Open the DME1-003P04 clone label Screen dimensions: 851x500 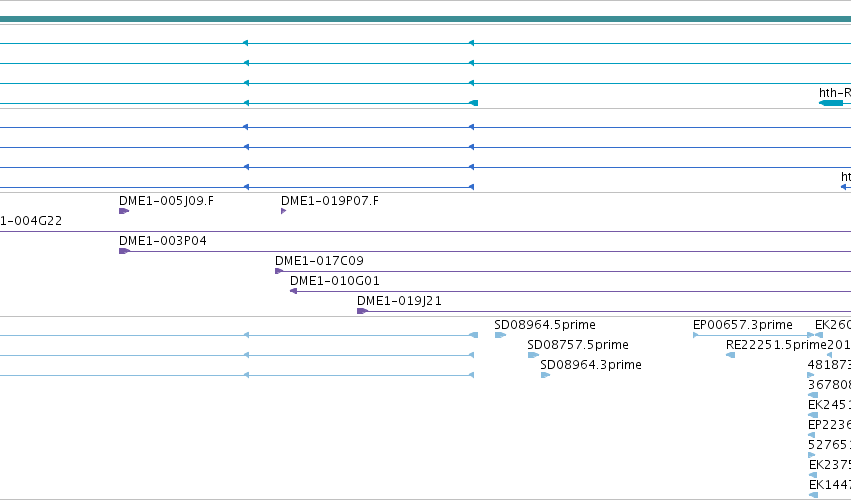tap(163, 240)
